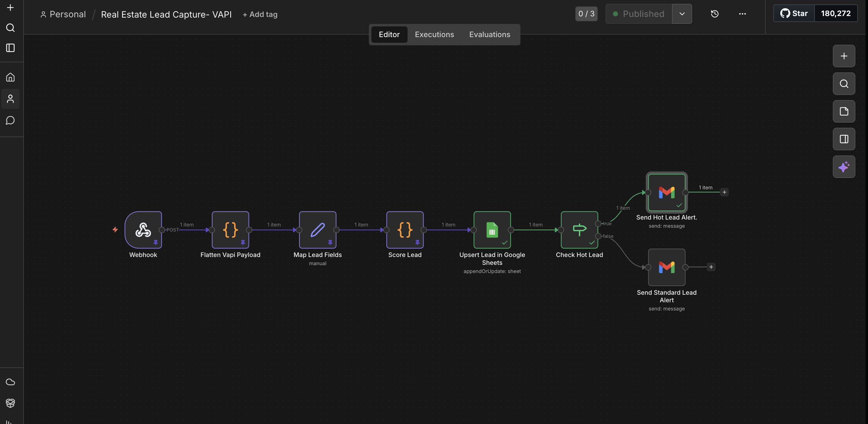The image size is (868, 424).
Task: Toggle the side panel layout button
Action: click(844, 139)
